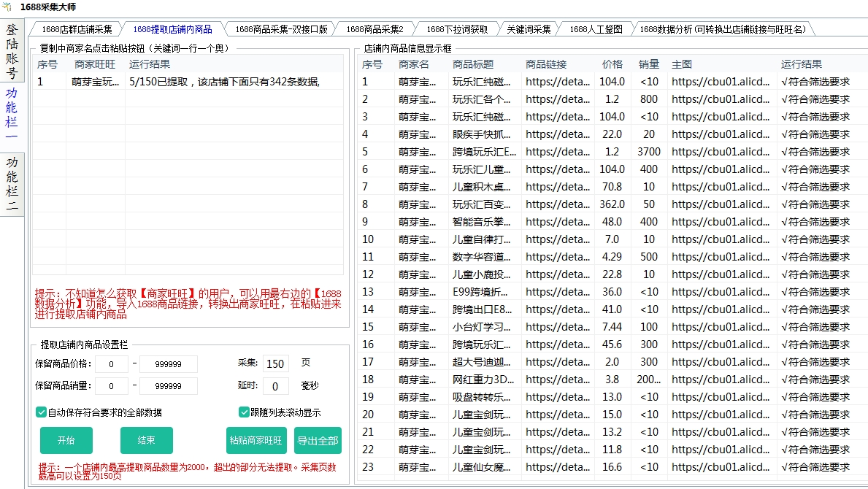The width and height of the screenshot is (868, 489).
Task: Select product title 智能音乐拳...
Action: pos(482,222)
